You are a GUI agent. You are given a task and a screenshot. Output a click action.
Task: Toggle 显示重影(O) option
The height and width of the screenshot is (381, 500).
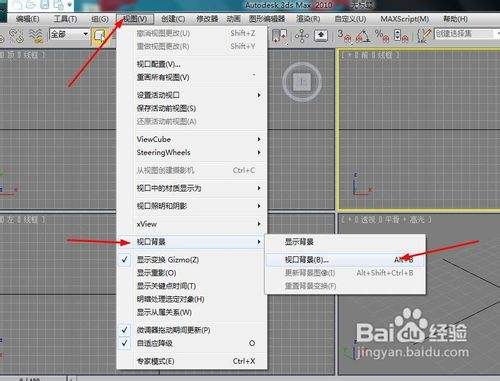(192, 273)
